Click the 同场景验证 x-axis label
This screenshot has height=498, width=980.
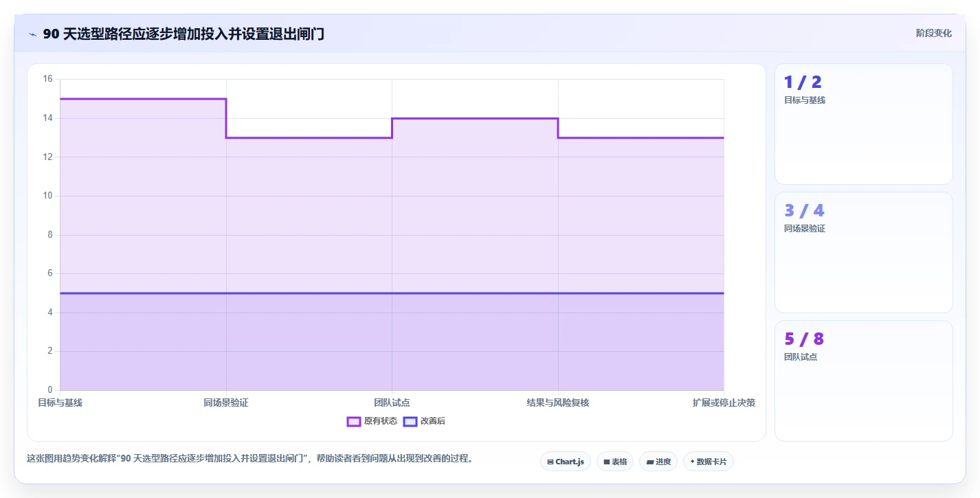(226, 403)
